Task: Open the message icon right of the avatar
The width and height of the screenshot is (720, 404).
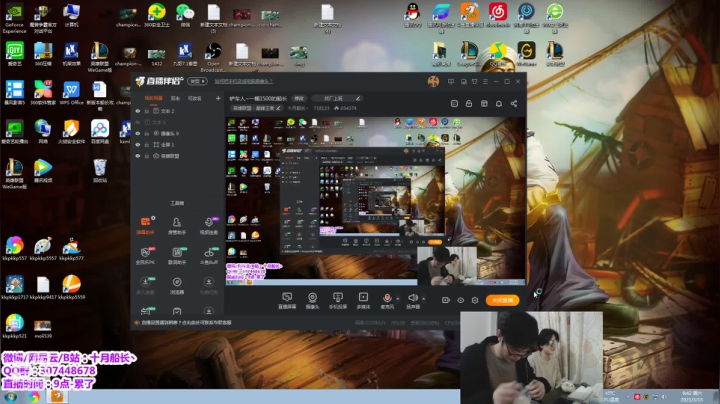Action: pyautogui.click(x=451, y=81)
